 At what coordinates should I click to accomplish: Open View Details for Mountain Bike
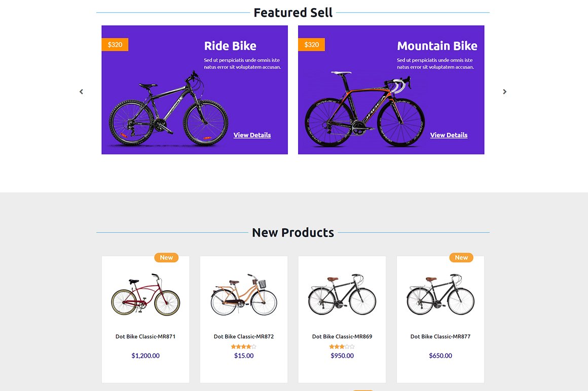449,135
